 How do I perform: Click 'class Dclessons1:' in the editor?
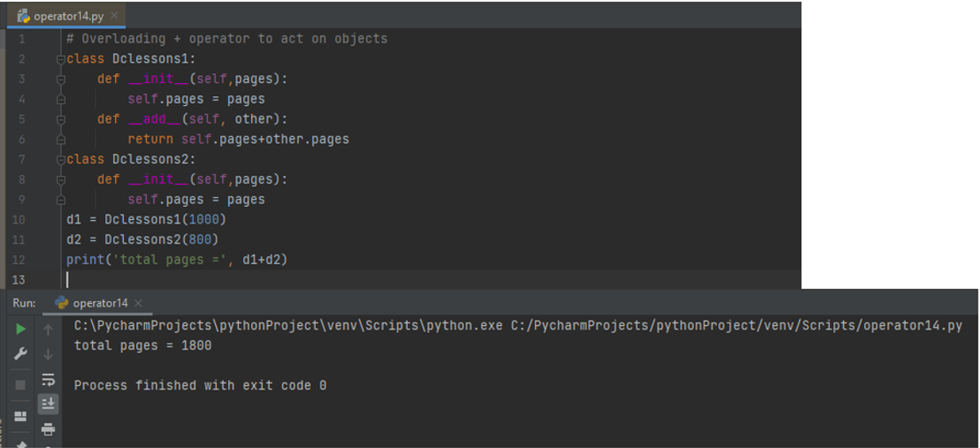click(131, 59)
